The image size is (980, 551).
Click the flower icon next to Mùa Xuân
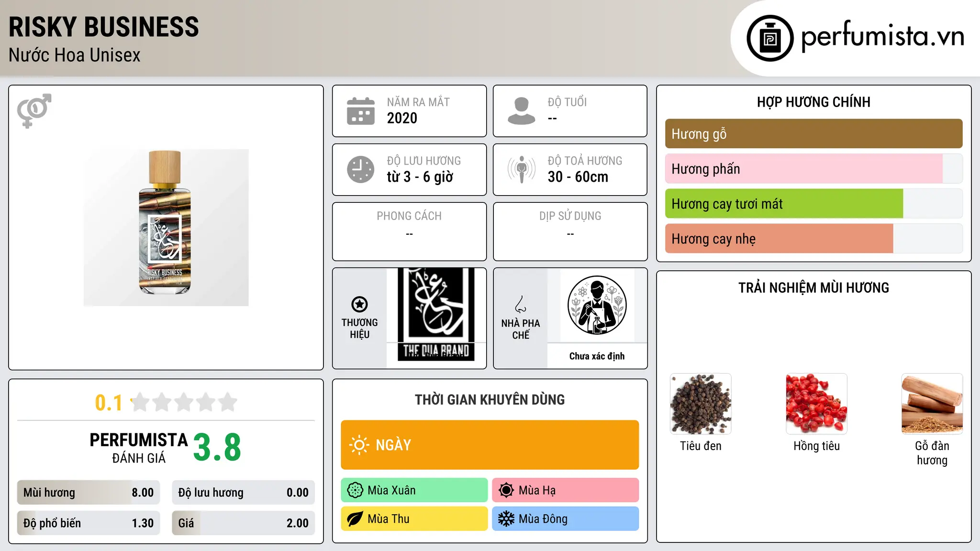tap(355, 490)
